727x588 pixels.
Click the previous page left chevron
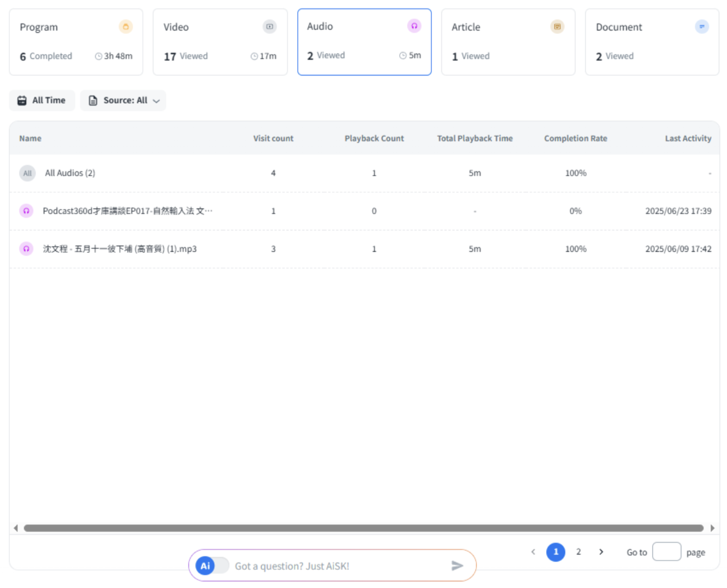point(533,552)
